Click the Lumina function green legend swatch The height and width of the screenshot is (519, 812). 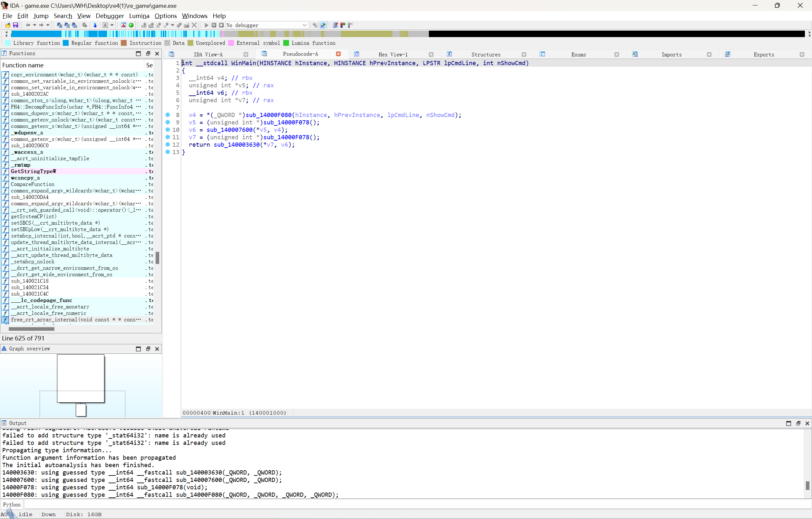[286, 43]
